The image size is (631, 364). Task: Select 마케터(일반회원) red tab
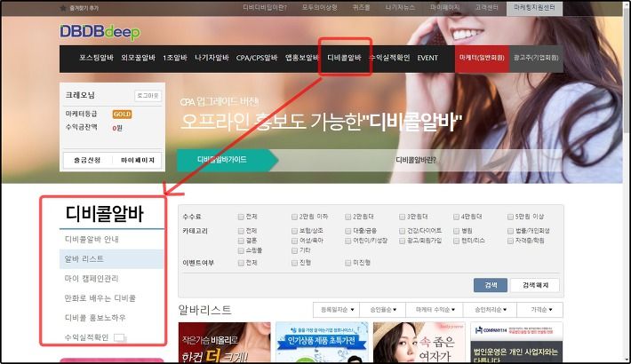click(x=482, y=58)
